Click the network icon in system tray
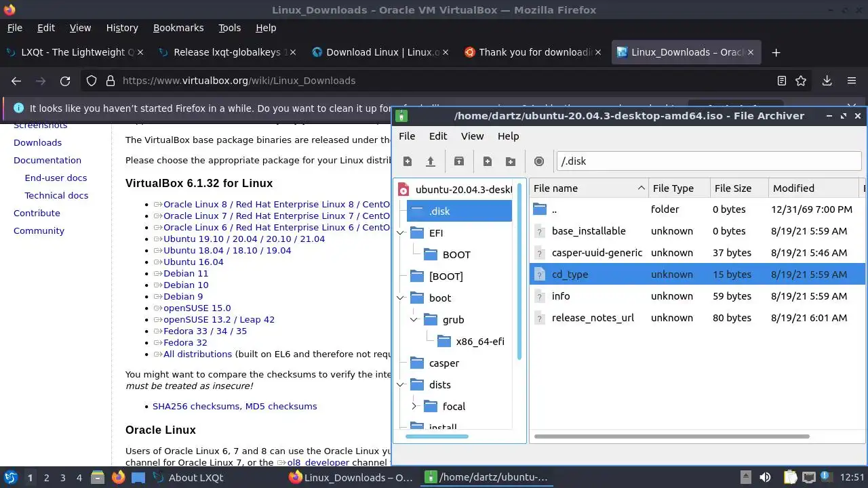The image size is (868, 488). [809, 478]
